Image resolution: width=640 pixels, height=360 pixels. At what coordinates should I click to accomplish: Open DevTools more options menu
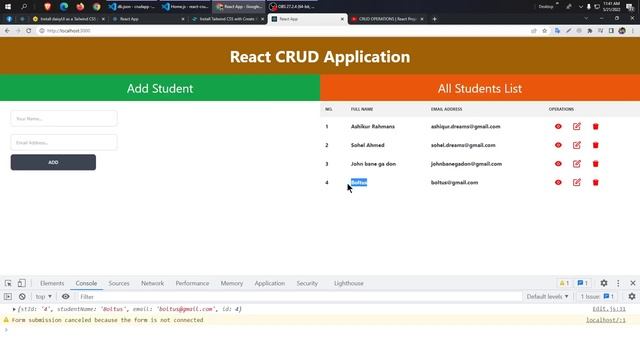click(618, 283)
